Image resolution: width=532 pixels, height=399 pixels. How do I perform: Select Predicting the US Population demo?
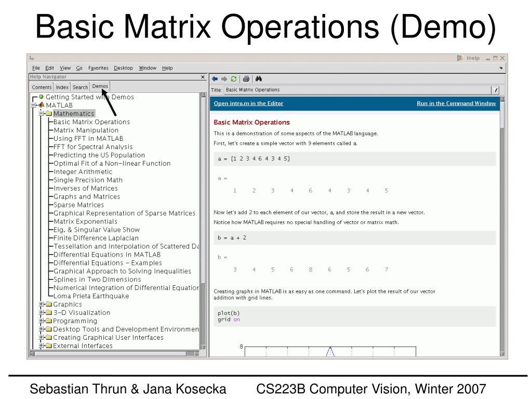point(99,155)
